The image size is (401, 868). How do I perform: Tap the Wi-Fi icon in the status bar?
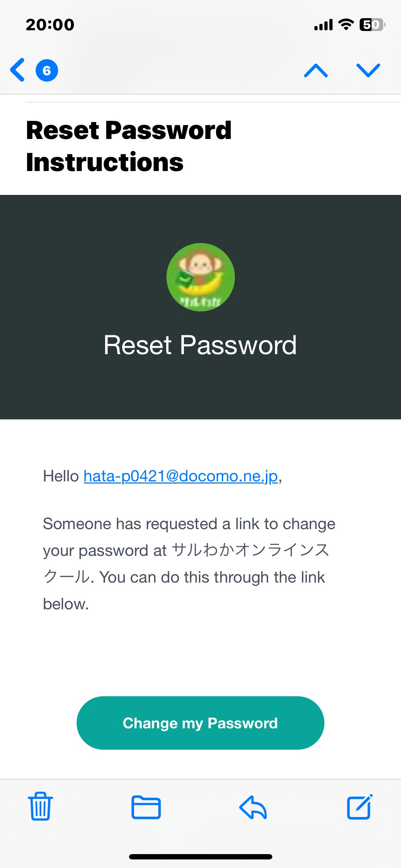click(x=346, y=25)
